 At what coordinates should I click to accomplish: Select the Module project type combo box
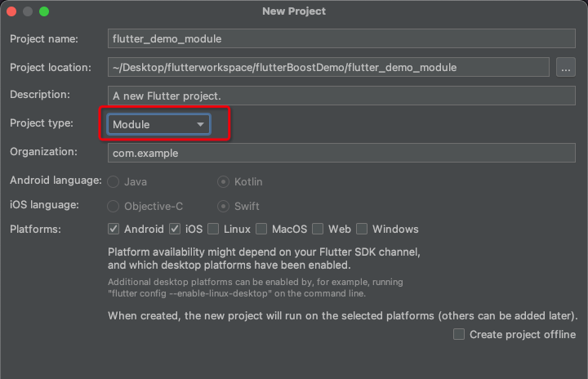tap(158, 124)
